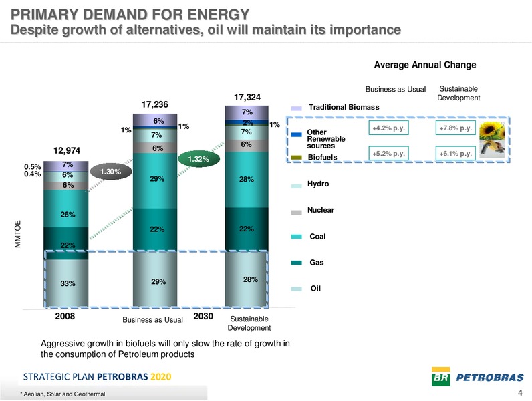Select the +6.1% p.y. value box
532x401 pixels.
[455, 153]
